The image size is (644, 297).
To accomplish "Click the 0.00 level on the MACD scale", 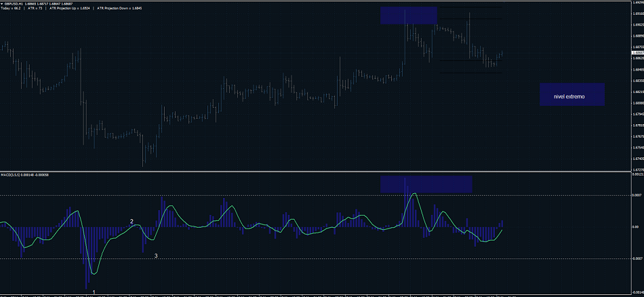I will click(x=636, y=226).
